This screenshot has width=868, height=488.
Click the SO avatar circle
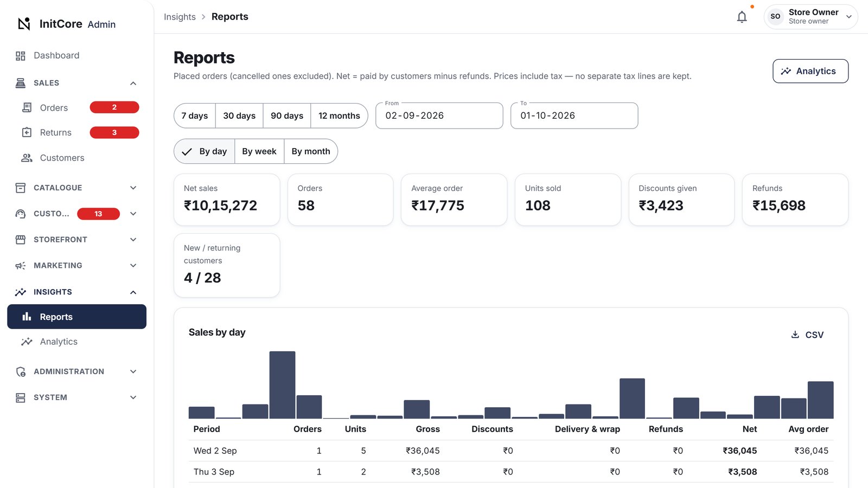click(776, 16)
